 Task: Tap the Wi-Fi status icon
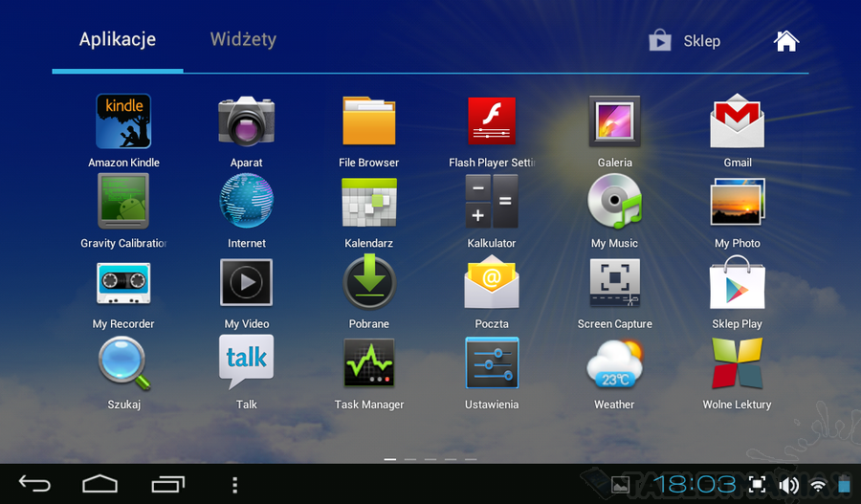pyautogui.click(x=818, y=485)
